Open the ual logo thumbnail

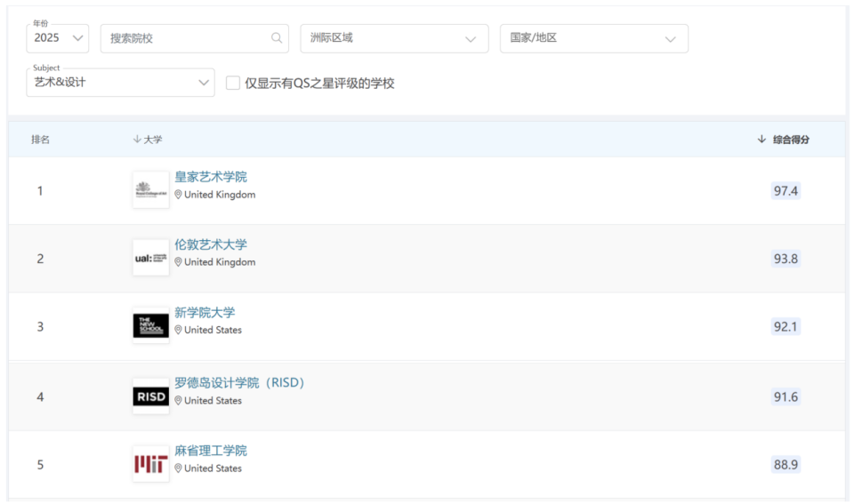[x=151, y=258]
